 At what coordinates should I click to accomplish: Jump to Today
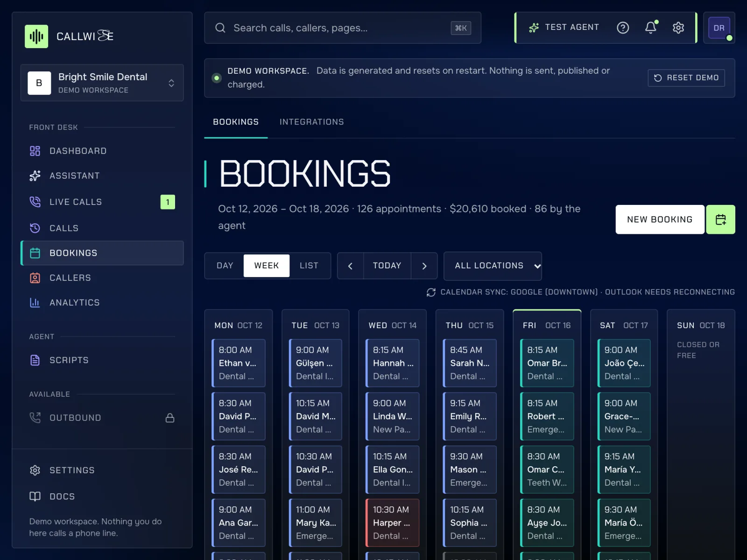387,266
